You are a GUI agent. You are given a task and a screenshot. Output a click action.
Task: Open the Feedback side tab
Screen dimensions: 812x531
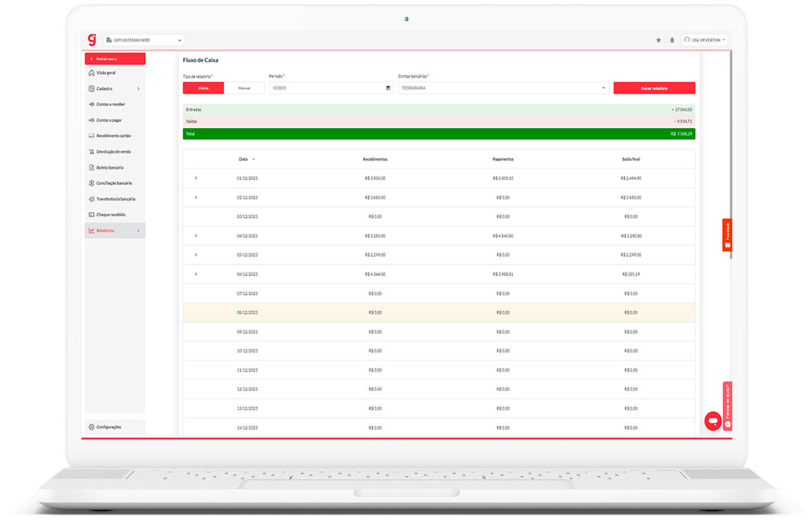[727, 235]
